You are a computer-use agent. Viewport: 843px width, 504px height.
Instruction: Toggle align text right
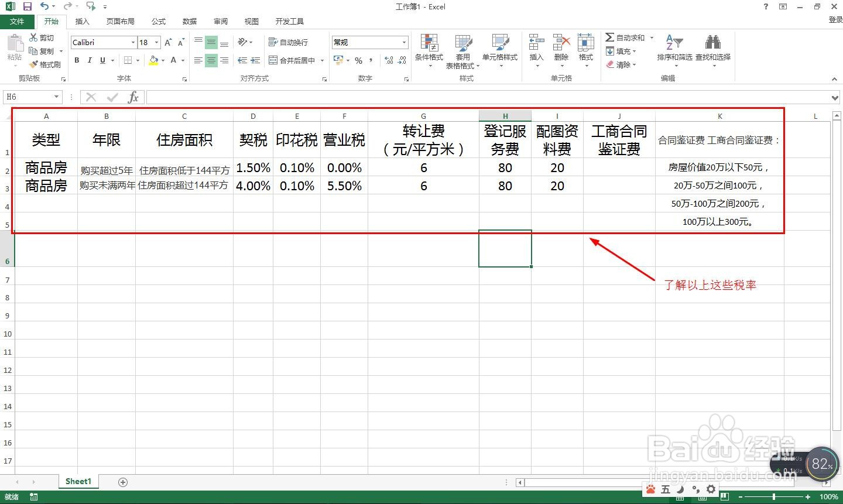tap(224, 60)
